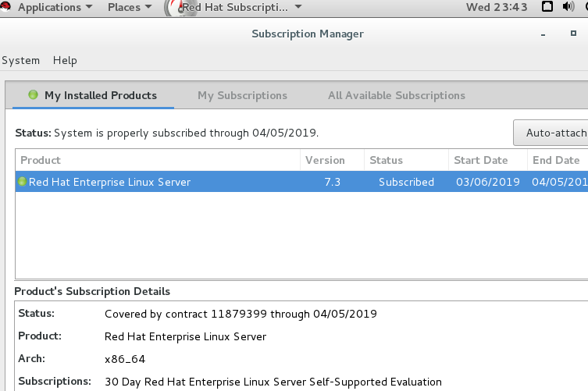Click the Product's Subscription Details heading
The image size is (588, 391).
tap(92, 291)
